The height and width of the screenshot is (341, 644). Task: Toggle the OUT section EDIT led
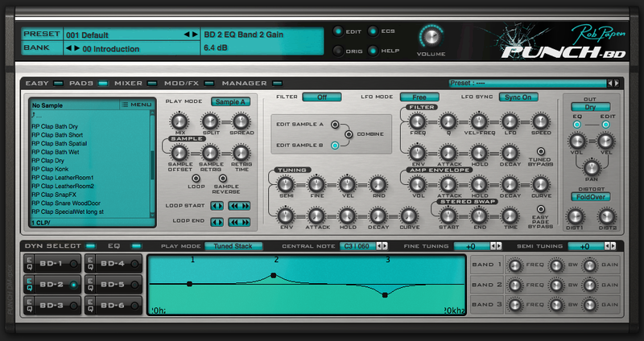point(605,125)
